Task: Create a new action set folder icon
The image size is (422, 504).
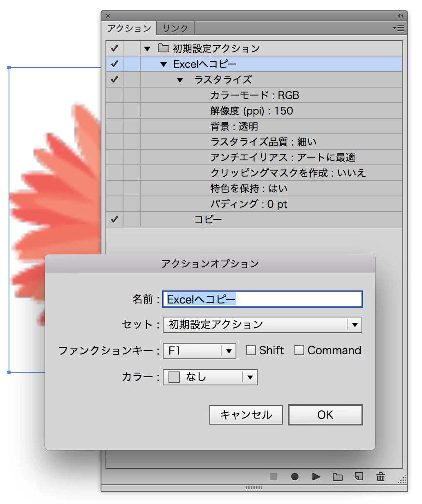Action: pyautogui.click(x=338, y=477)
